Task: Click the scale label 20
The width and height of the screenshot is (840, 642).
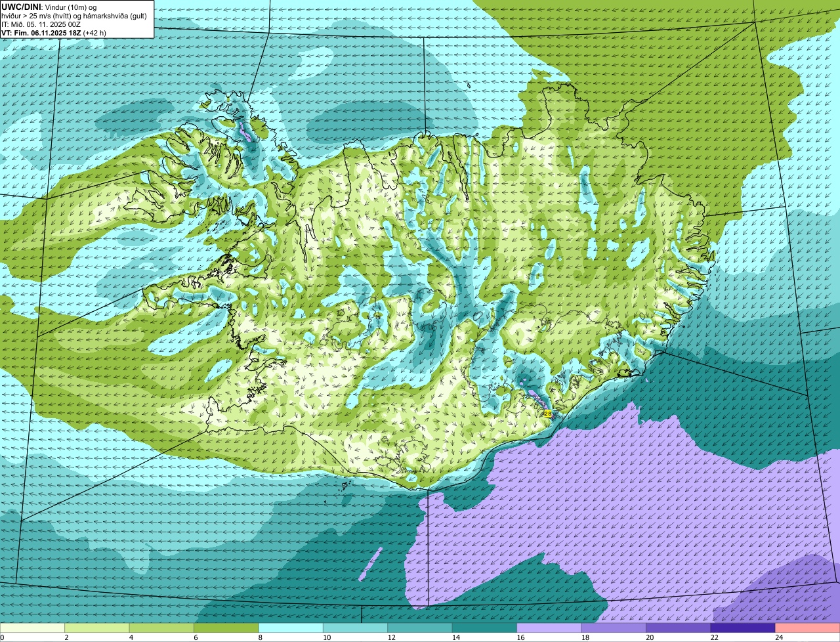Action: [648, 637]
